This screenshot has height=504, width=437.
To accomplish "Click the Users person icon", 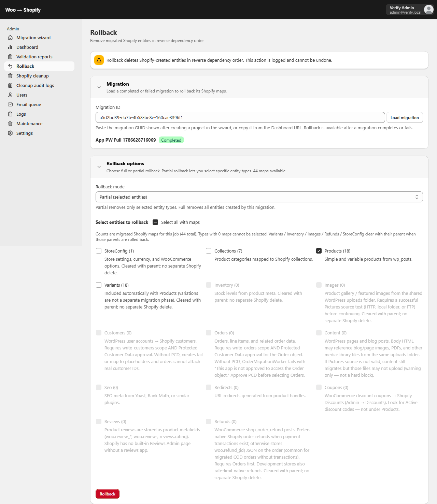I will point(10,95).
